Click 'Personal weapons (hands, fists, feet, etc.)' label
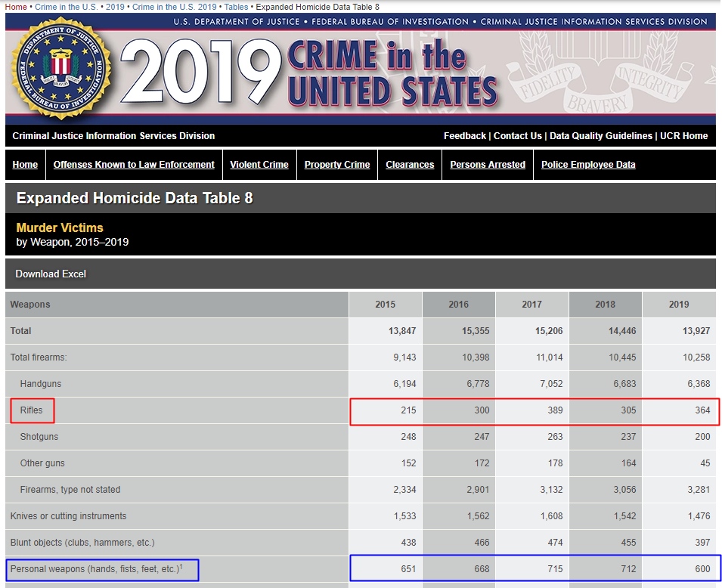Screen dimensions: 722x588 pyautogui.click(x=96, y=569)
